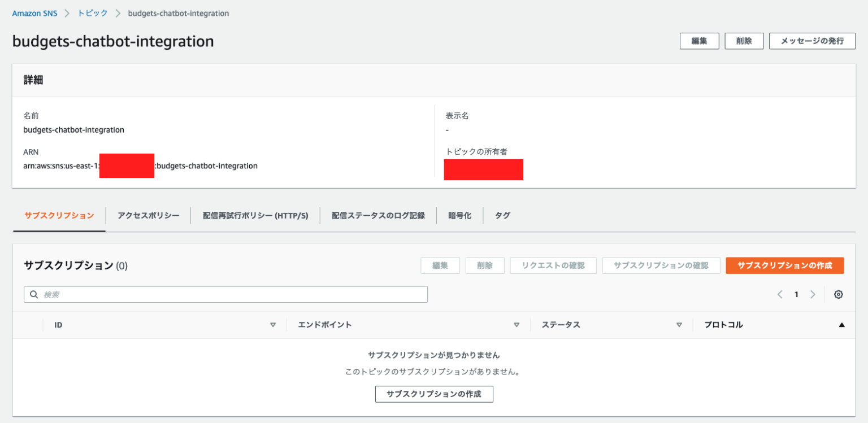Click page number 1 in pagination
Viewport: 868px width, 423px height.
[796, 294]
